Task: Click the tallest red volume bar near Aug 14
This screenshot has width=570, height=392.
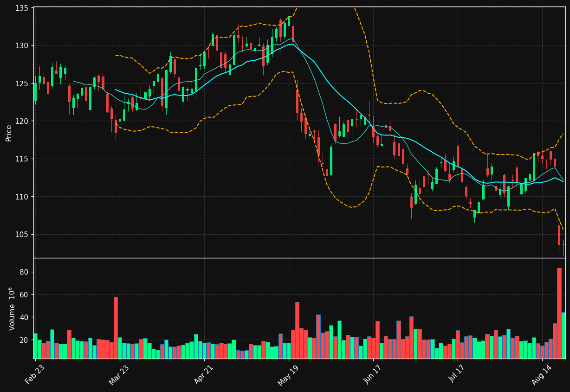Action: click(559, 313)
